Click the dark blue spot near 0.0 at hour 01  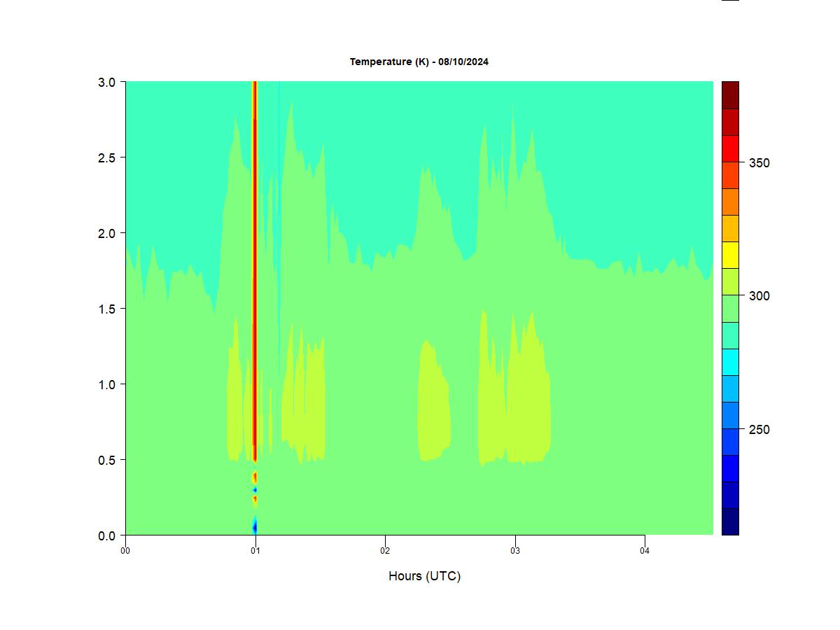pos(255,526)
